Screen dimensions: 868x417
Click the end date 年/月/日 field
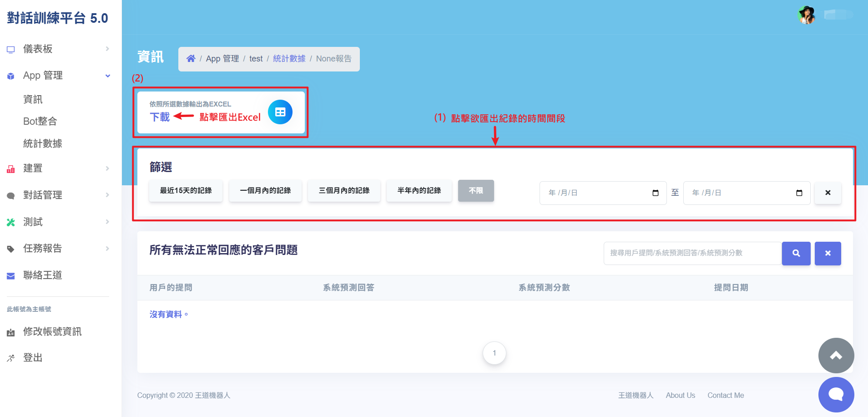click(x=747, y=193)
